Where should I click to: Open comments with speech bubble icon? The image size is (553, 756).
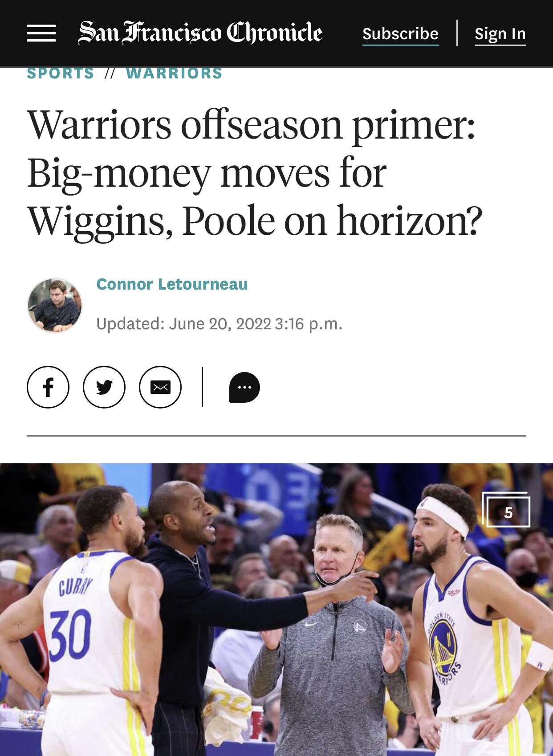[244, 387]
